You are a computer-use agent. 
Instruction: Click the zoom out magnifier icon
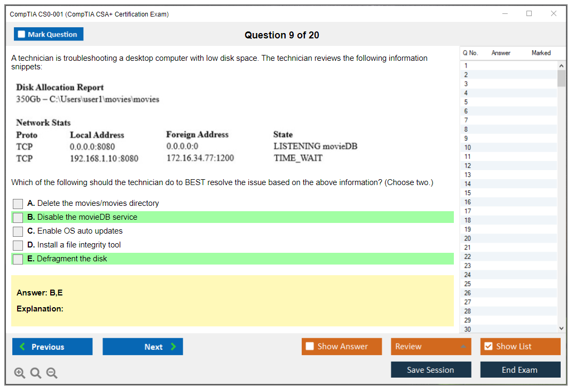52,373
